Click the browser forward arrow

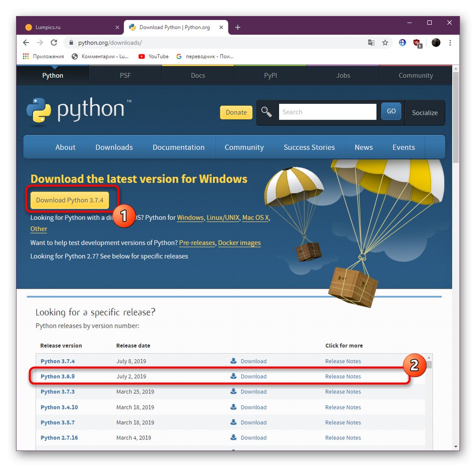(x=40, y=43)
